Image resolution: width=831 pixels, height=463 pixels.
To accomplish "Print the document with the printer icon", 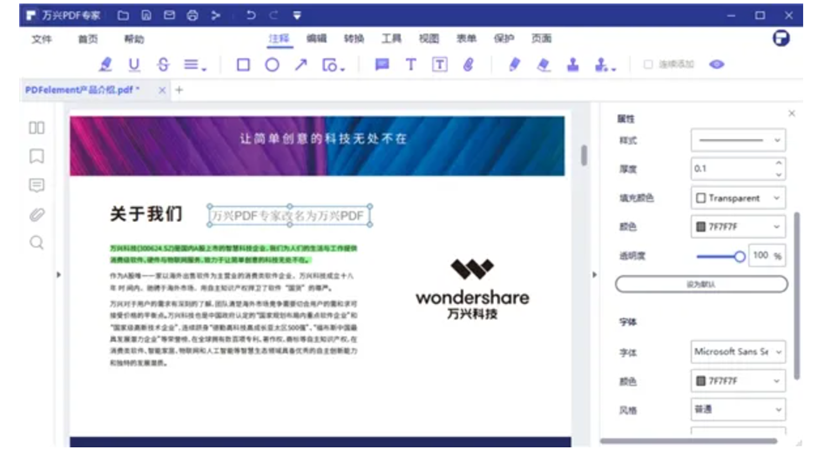I will click(x=192, y=15).
